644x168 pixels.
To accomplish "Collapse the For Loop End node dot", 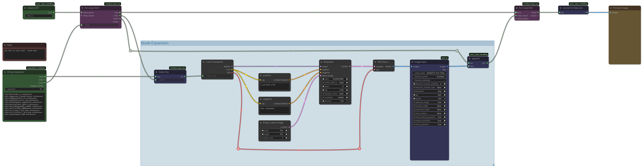I will click(x=516, y=8).
